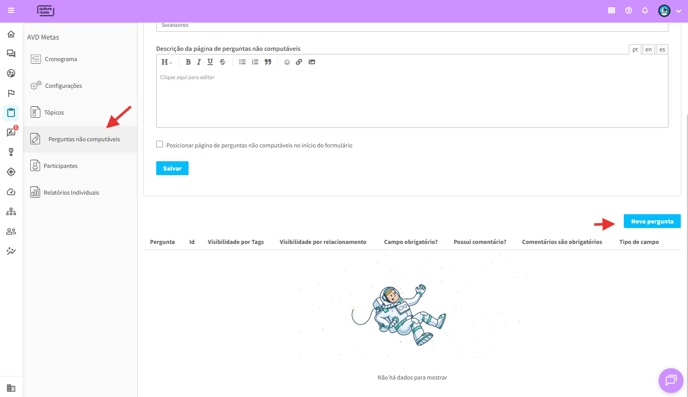The image size is (688, 397).
Task: Open the clipboard sidebar icon
Action: [x=11, y=113]
